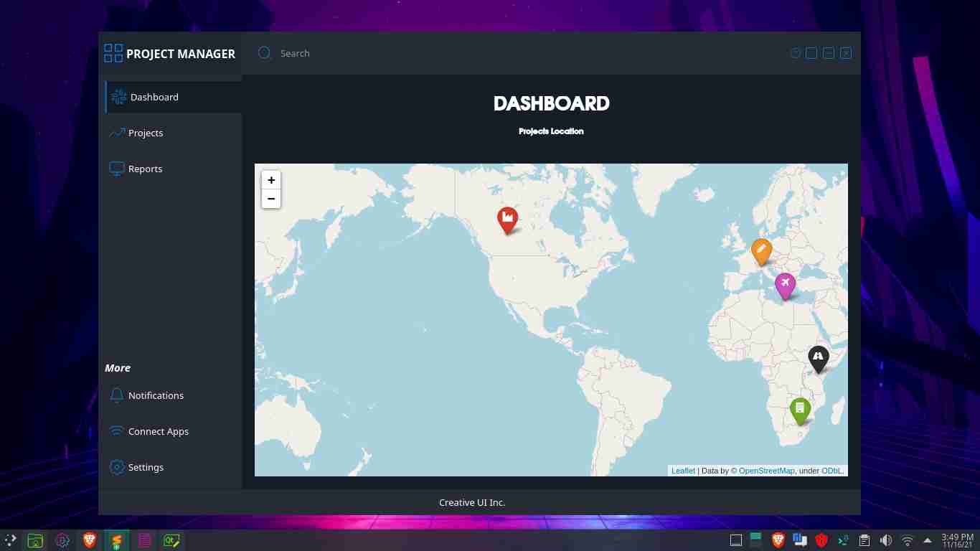Screen dimensions: 980x551
Task: Open the OpenStreetMap attribution link
Action: coord(767,471)
